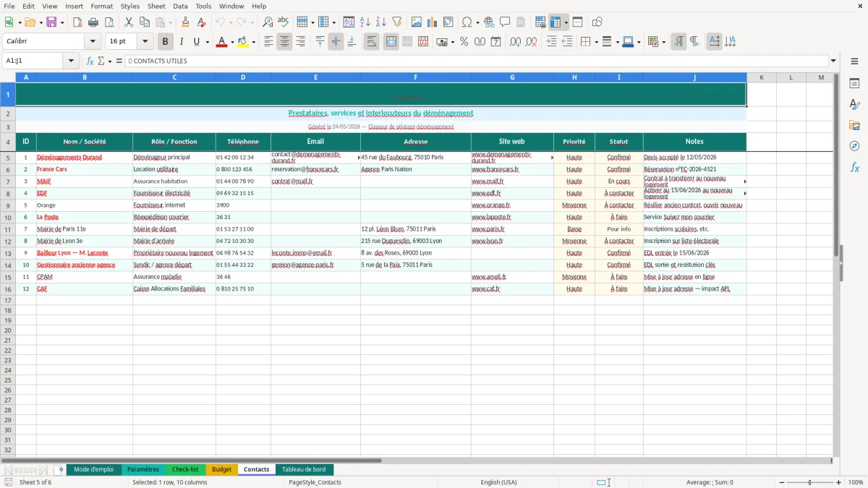
Task: Align text left
Action: [x=268, y=42]
